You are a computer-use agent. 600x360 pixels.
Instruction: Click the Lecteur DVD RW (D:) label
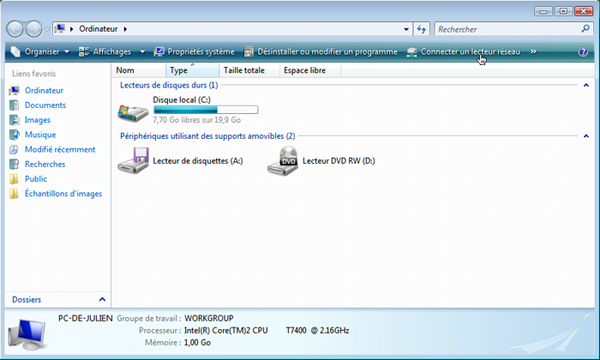pyautogui.click(x=339, y=161)
